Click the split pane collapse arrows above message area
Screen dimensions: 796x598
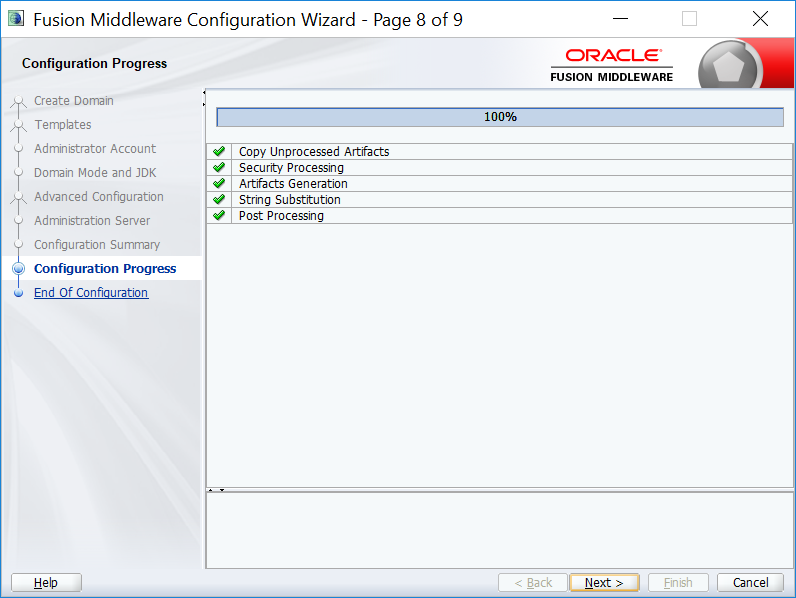[215, 490]
